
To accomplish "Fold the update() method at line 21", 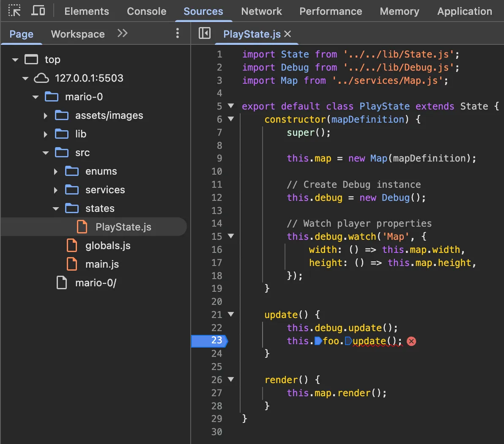I will tap(231, 314).
